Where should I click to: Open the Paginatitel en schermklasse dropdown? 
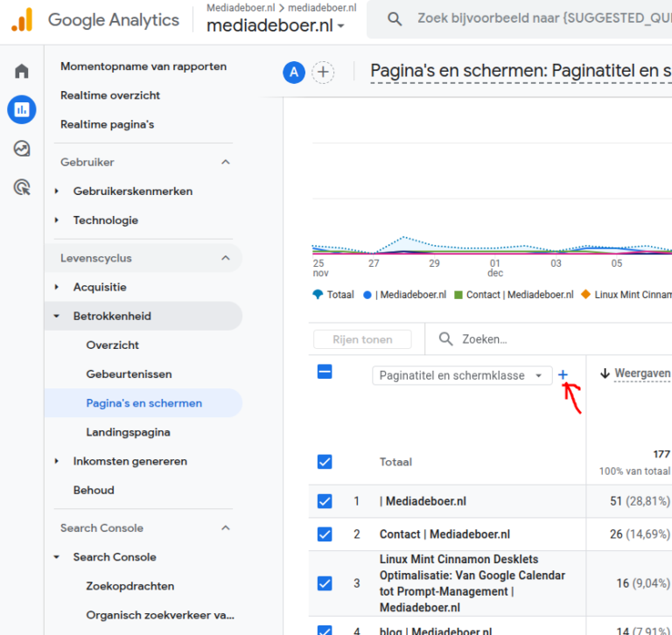[x=462, y=375]
